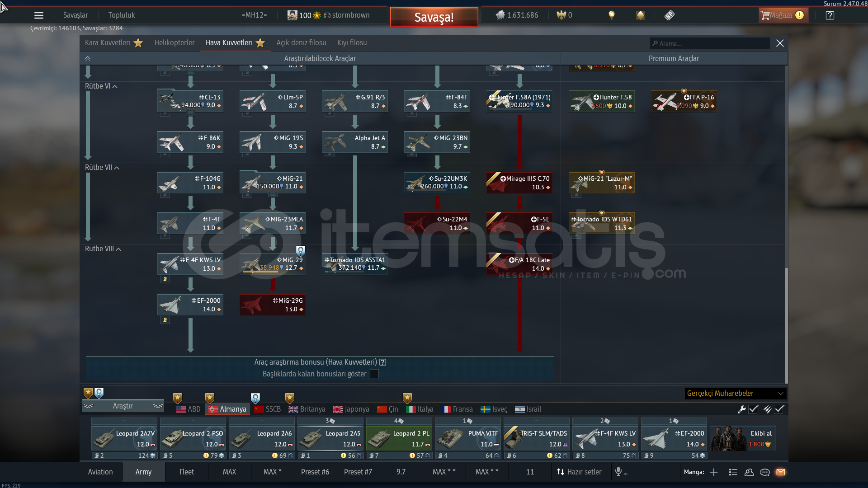The height and width of the screenshot is (488, 868).
Task: Switch to Kıyı filosu tab
Action: click(352, 43)
